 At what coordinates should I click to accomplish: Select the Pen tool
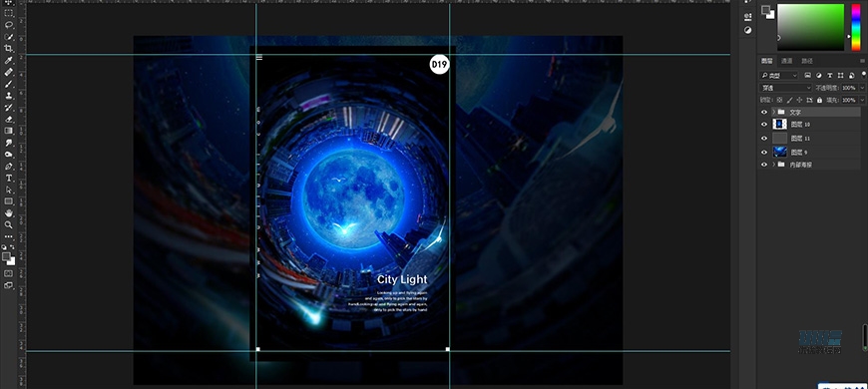[9, 166]
